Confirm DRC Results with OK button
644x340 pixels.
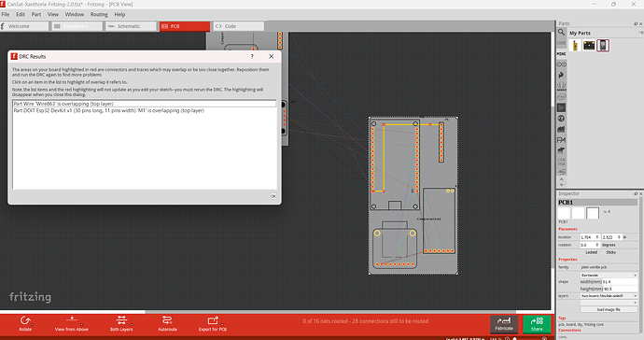273,196
